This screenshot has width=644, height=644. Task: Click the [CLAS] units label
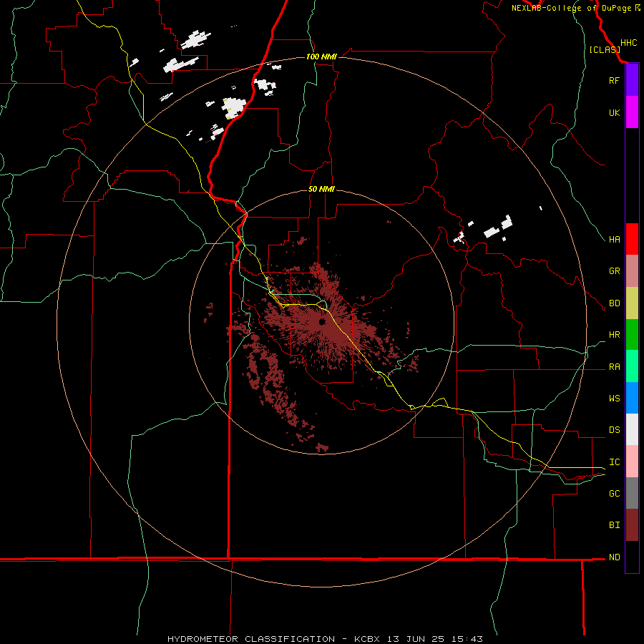click(605, 50)
